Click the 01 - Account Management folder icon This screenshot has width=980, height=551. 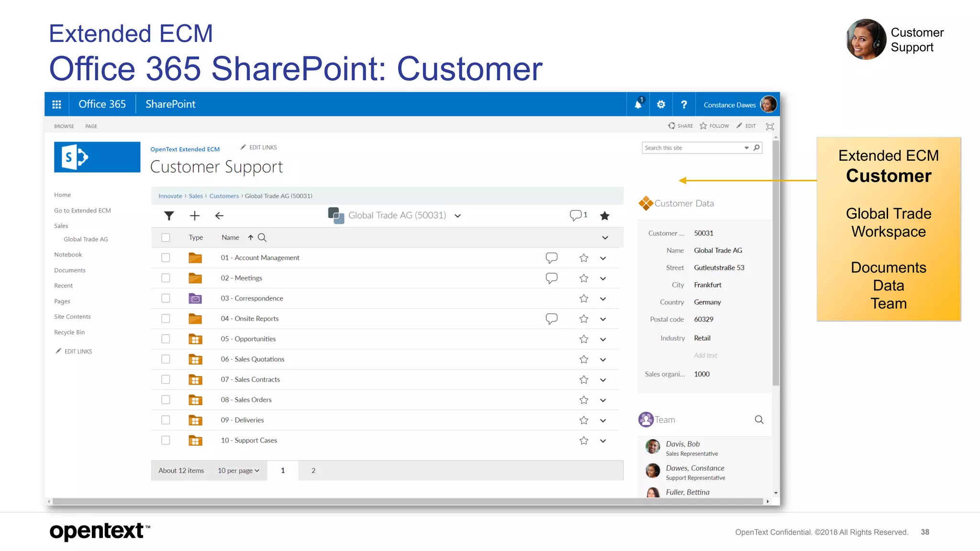tap(195, 258)
